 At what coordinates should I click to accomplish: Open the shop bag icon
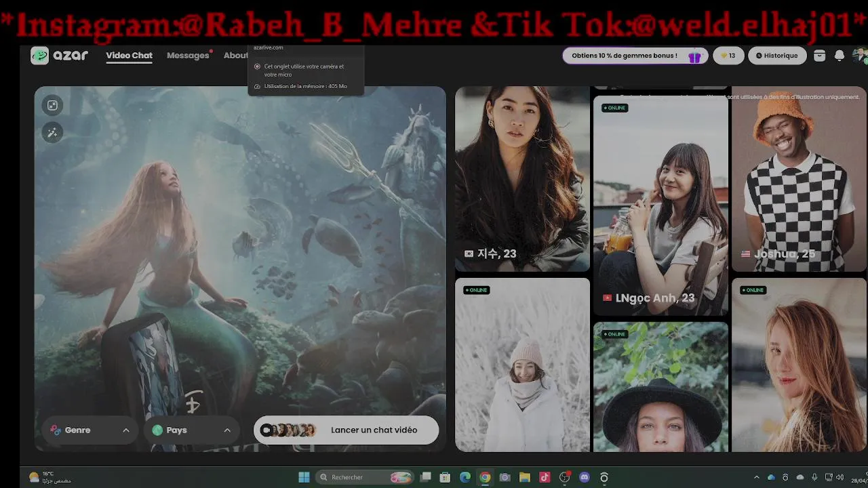(819, 56)
